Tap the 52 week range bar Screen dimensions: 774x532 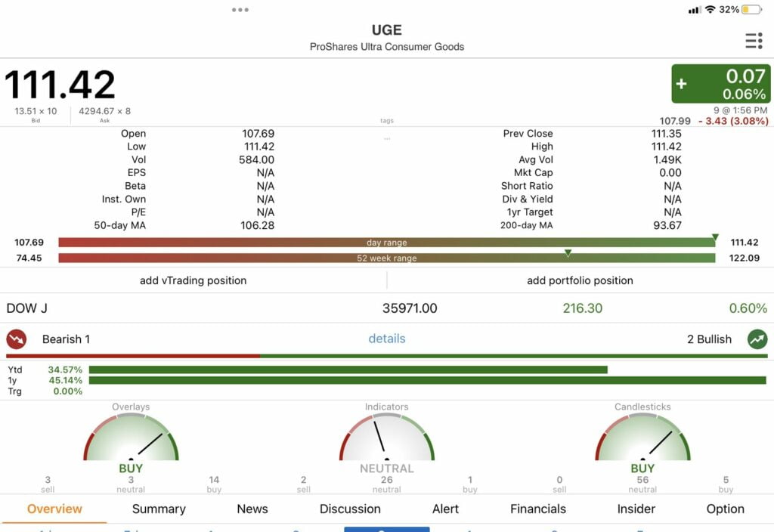pos(387,258)
